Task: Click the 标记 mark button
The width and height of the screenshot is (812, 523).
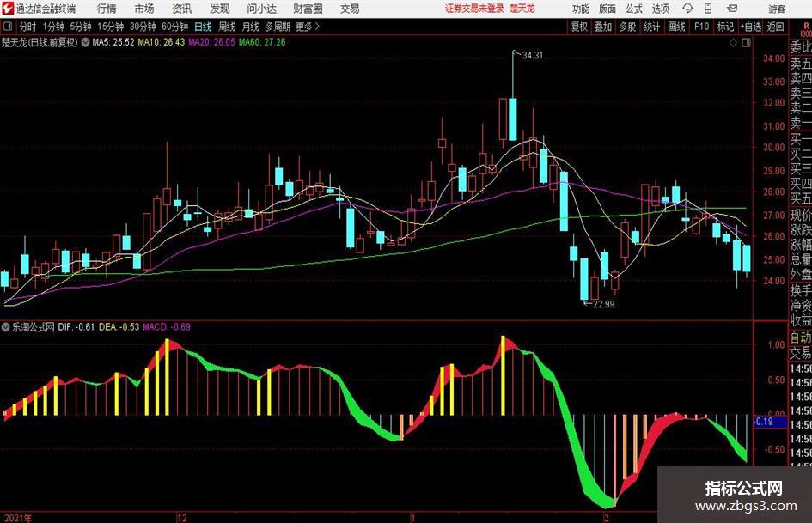Action: (725, 27)
